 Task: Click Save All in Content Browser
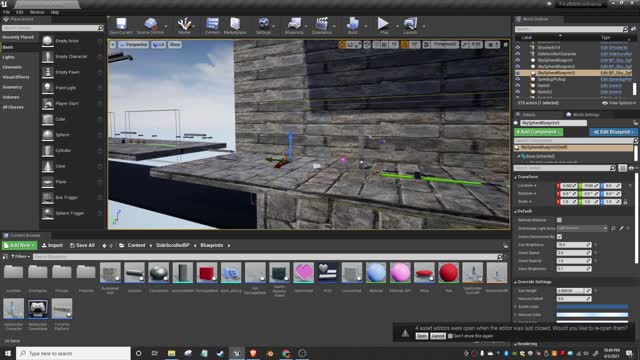point(82,245)
